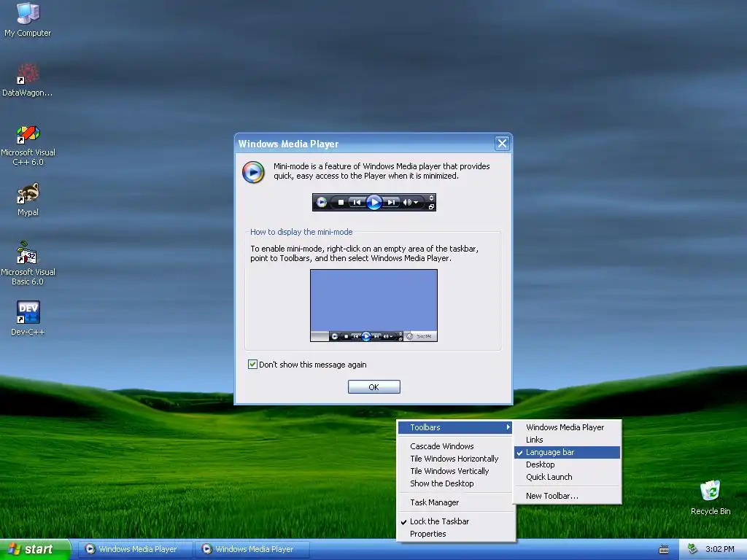Click the volume speaker icon in mini-mode preview
Image resolution: width=747 pixels, height=560 pixels.
pos(407,203)
